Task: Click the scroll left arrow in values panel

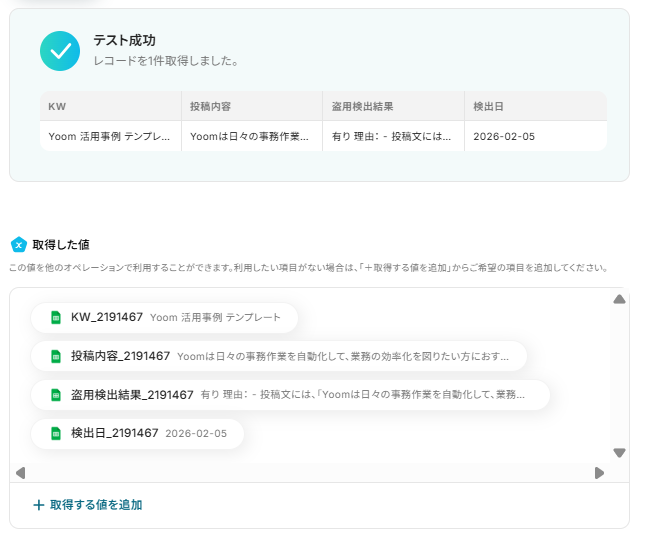Action: tap(20, 473)
